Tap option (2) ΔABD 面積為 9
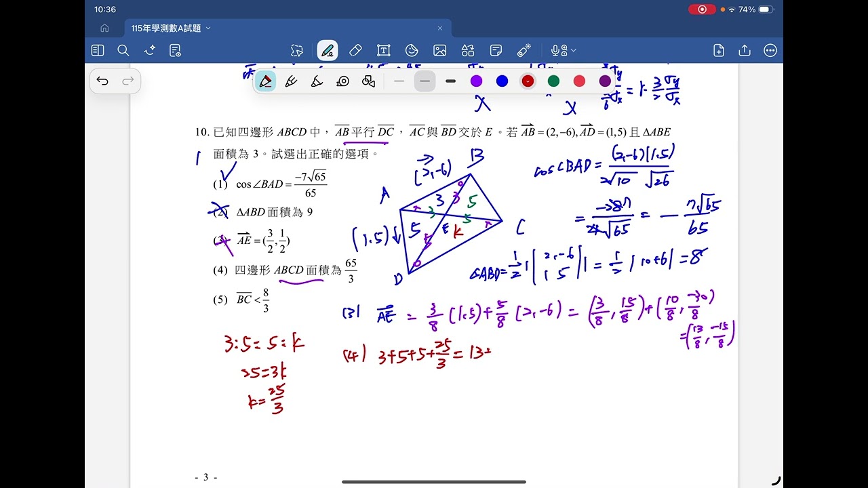868x488 pixels. pos(263,212)
